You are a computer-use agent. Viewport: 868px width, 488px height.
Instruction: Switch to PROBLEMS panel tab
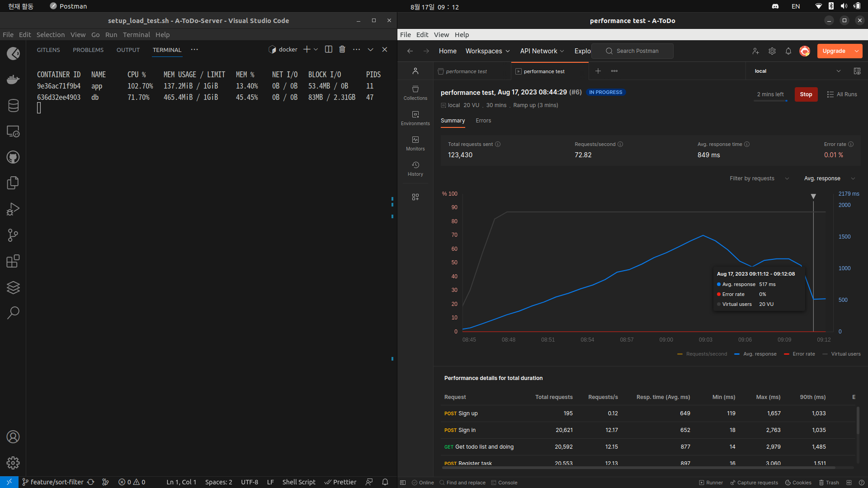(x=88, y=50)
